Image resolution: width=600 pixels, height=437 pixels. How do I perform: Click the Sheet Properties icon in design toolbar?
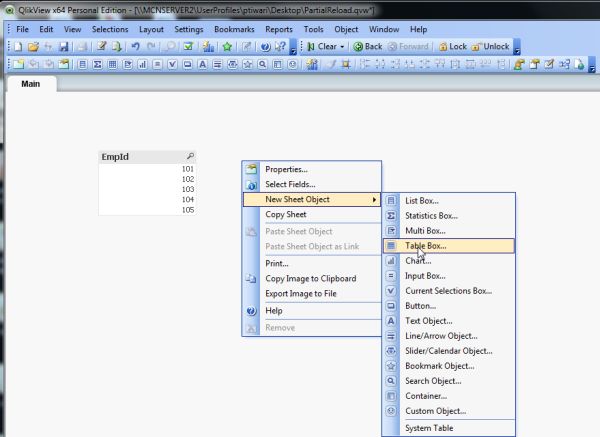[64, 64]
